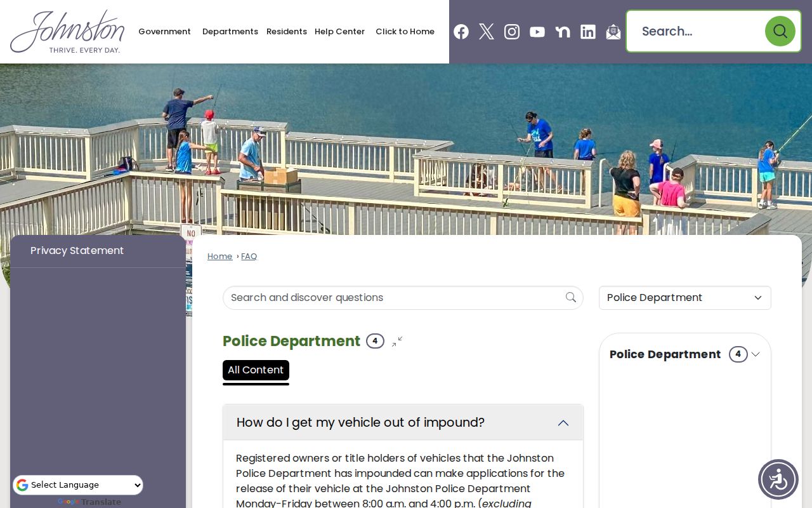This screenshot has width=812, height=508.
Task: Open the Nextdoor social icon
Action: (x=563, y=32)
